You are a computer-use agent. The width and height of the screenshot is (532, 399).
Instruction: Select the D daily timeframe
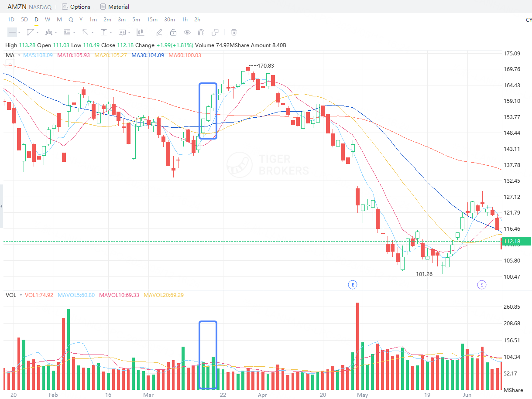pos(37,20)
